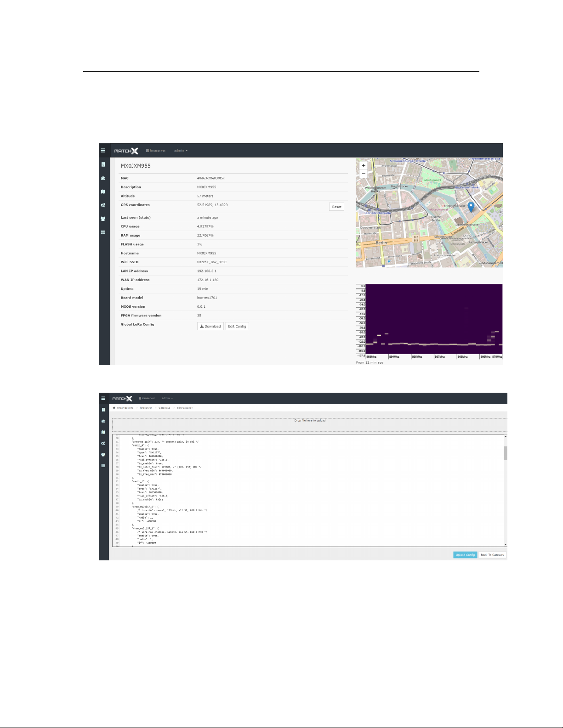Click MatchX logo in Edit Gateway header
This screenshot has width=563, height=728.
tap(122, 398)
